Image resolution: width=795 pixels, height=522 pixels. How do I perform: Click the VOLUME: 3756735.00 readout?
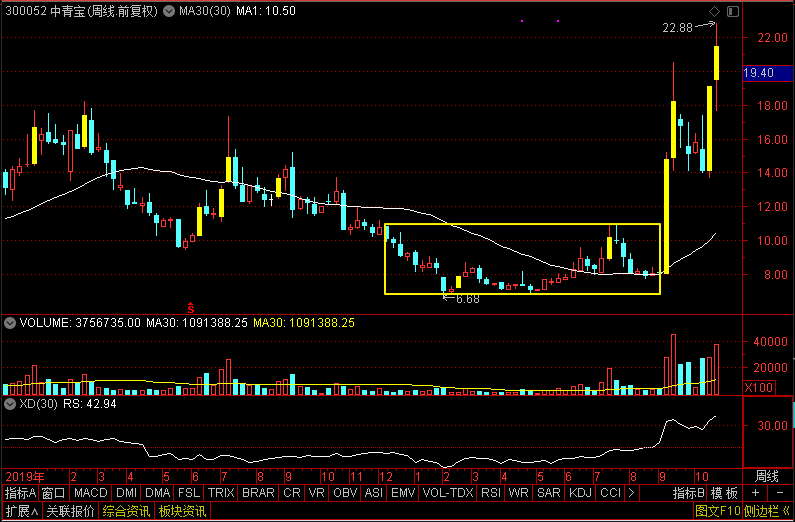coord(80,323)
